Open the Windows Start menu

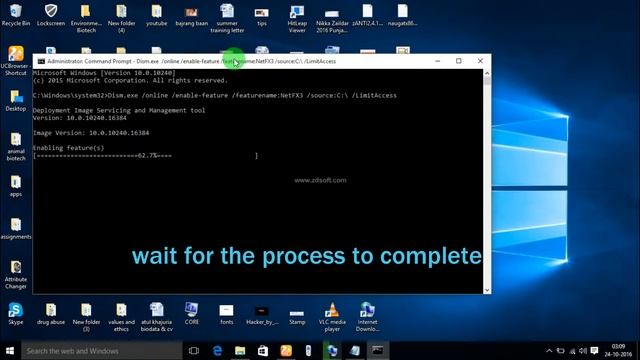coord(10,351)
